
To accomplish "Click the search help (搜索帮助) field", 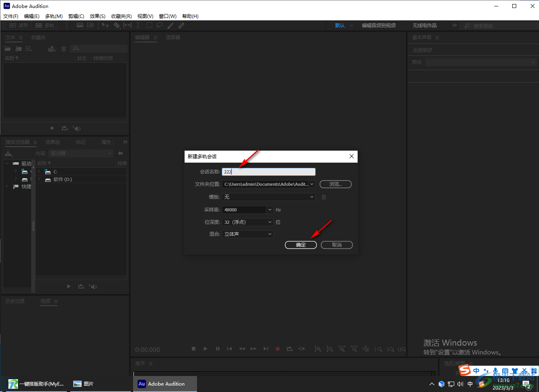I will [x=500, y=26].
